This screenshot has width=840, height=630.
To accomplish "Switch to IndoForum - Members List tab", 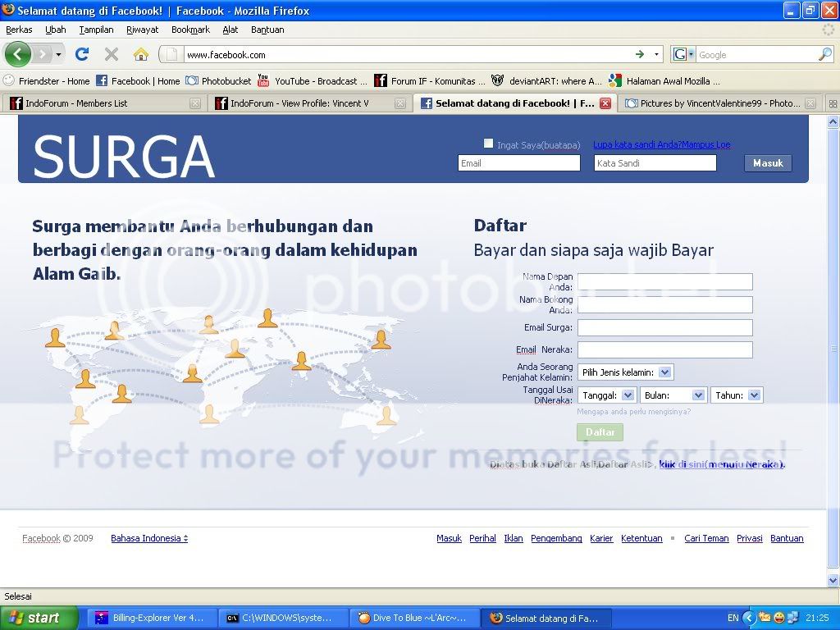I will 105,103.
